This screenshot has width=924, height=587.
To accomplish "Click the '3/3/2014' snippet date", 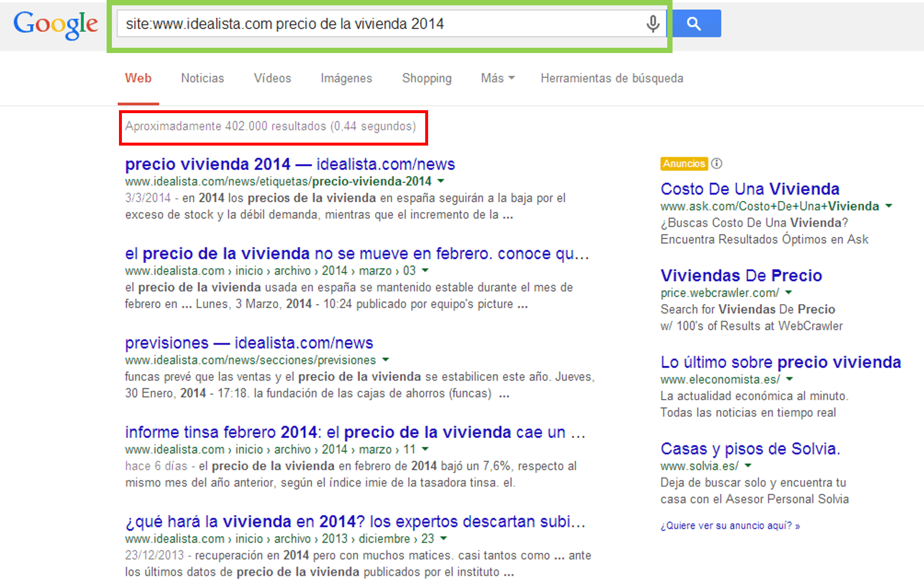I will [x=148, y=198].
